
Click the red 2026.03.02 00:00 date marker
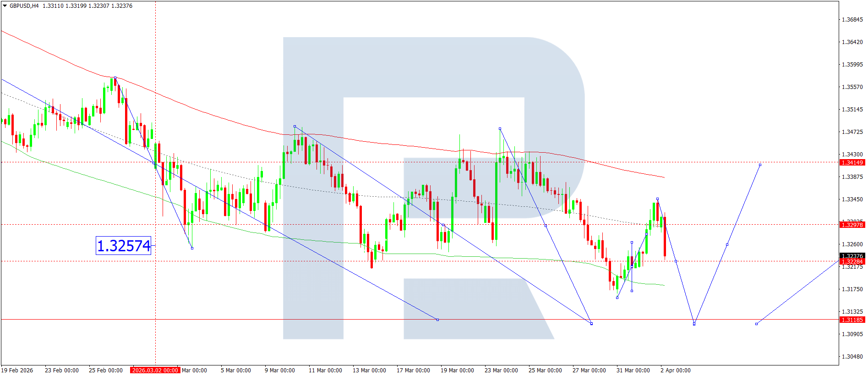(155, 370)
